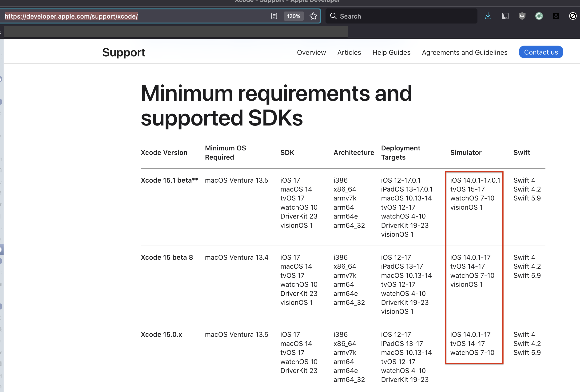Go to Articles nav item
Screen dimensions: 580x392
349,52
